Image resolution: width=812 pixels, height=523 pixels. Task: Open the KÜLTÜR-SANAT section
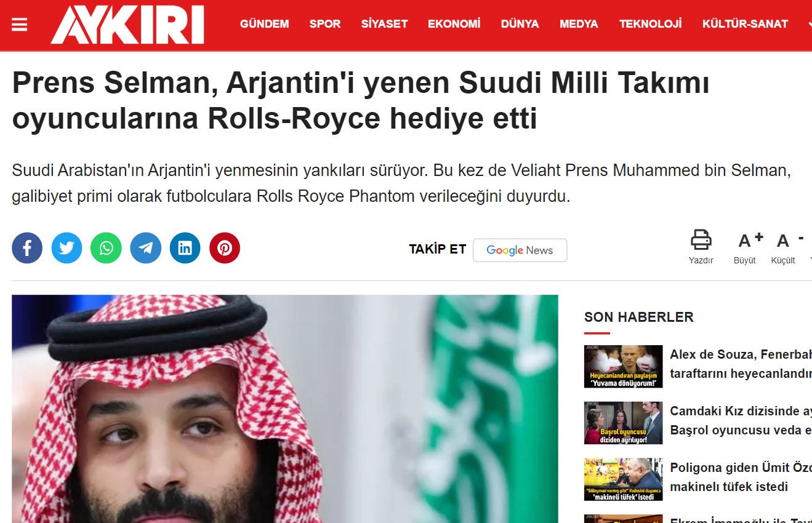click(x=745, y=24)
